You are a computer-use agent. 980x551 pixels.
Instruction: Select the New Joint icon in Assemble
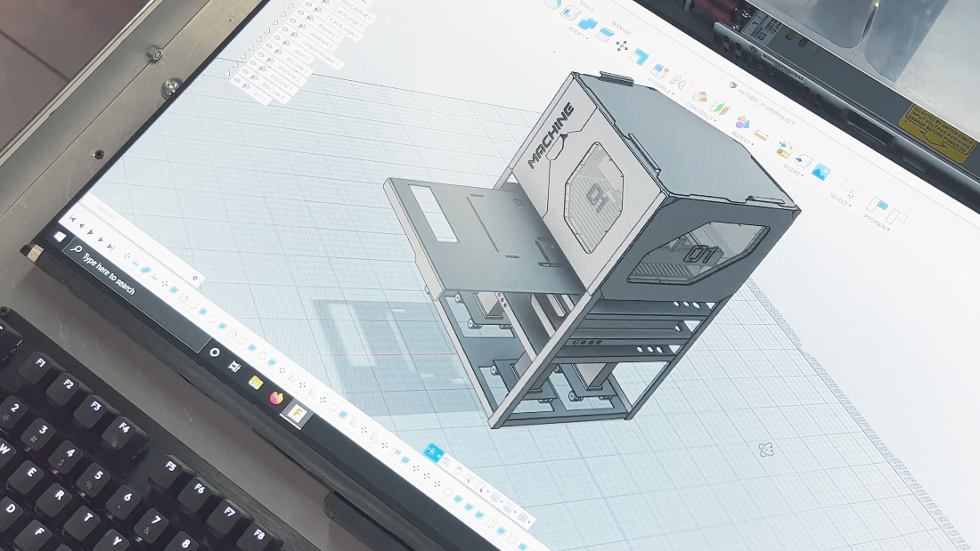coord(660,70)
